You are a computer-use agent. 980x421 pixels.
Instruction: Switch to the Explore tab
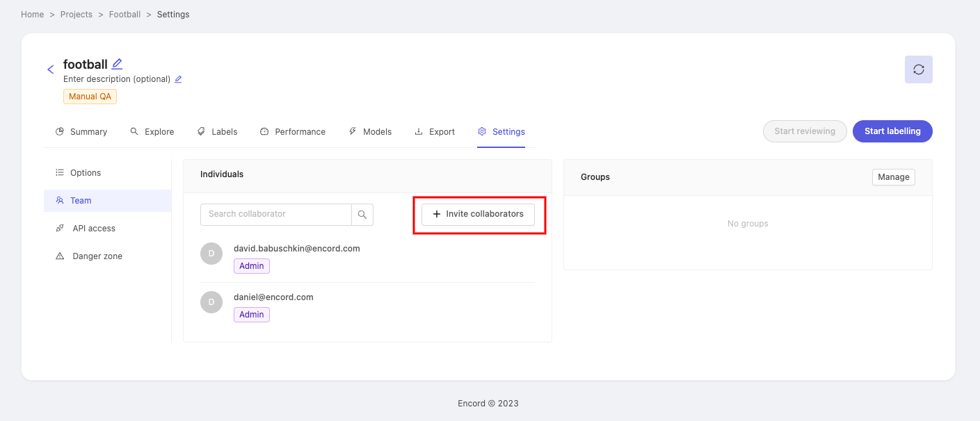(x=152, y=132)
